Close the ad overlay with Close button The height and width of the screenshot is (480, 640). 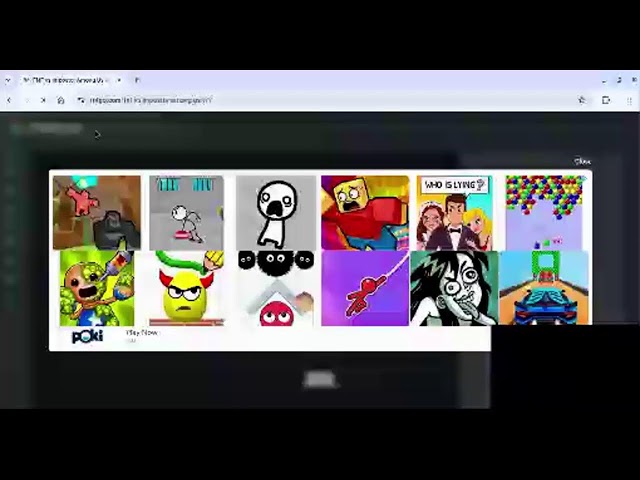pos(582,162)
